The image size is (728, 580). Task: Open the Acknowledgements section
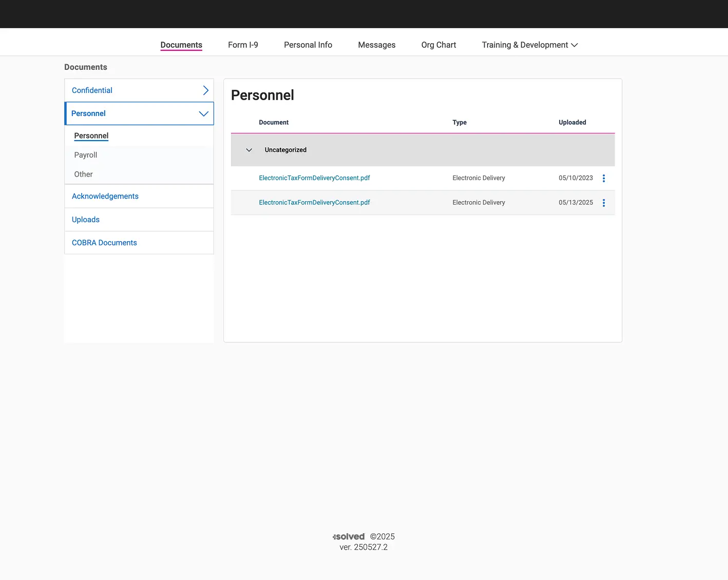[x=105, y=196]
